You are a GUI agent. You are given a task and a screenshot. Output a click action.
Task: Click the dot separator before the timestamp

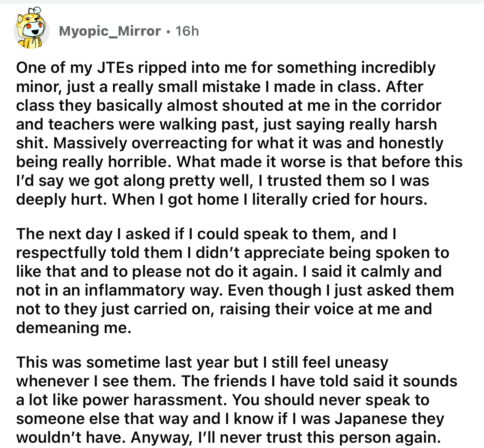point(168,31)
